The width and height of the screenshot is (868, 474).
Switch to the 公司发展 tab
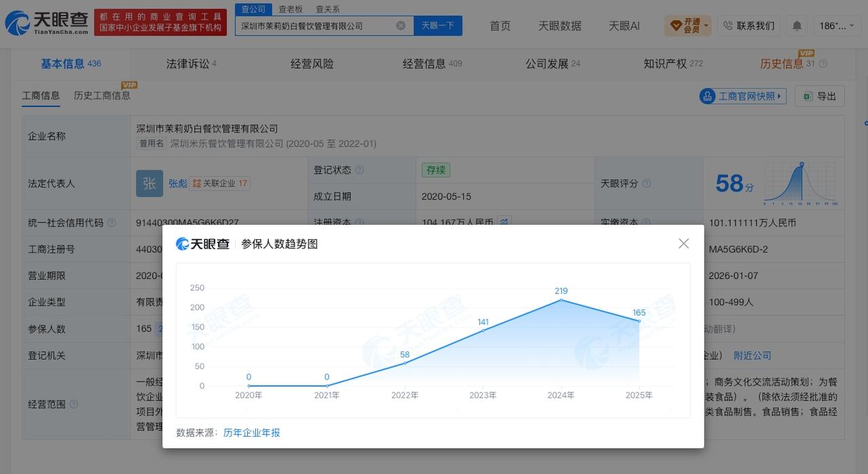click(x=552, y=64)
